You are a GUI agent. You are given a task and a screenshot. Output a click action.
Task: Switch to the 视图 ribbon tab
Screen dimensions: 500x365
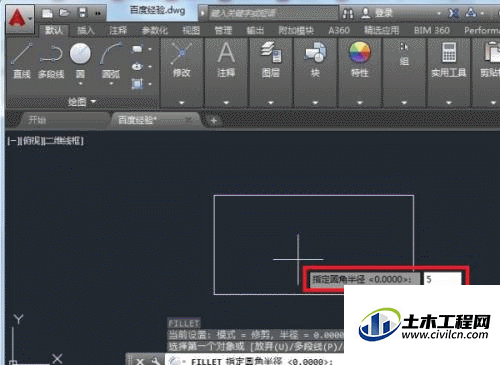coord(191,31)
